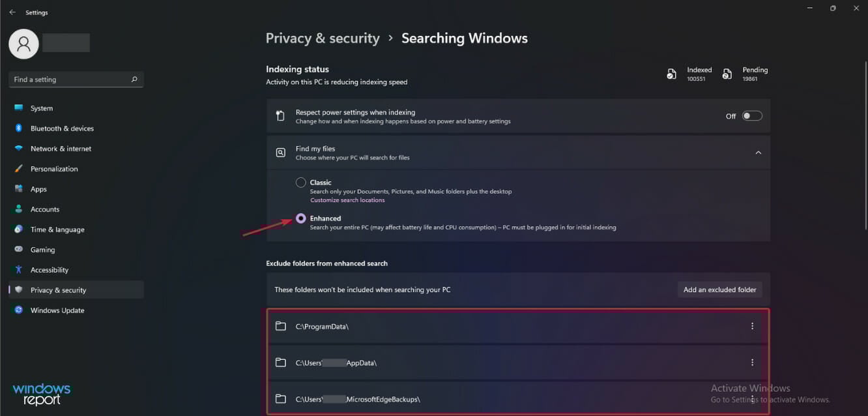Click the Indexed files status icon
868x416 pixels.
click(x=672, y=74)
